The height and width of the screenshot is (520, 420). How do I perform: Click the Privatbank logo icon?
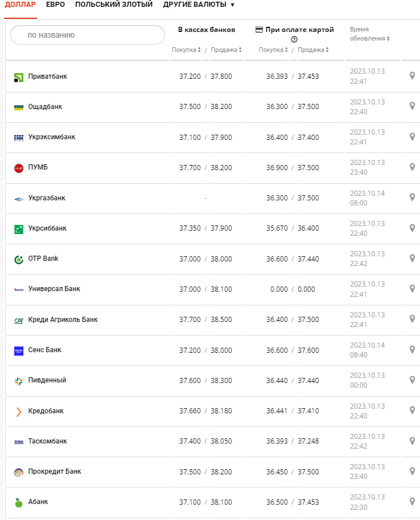pyautogui.click(x=18, y=76)
